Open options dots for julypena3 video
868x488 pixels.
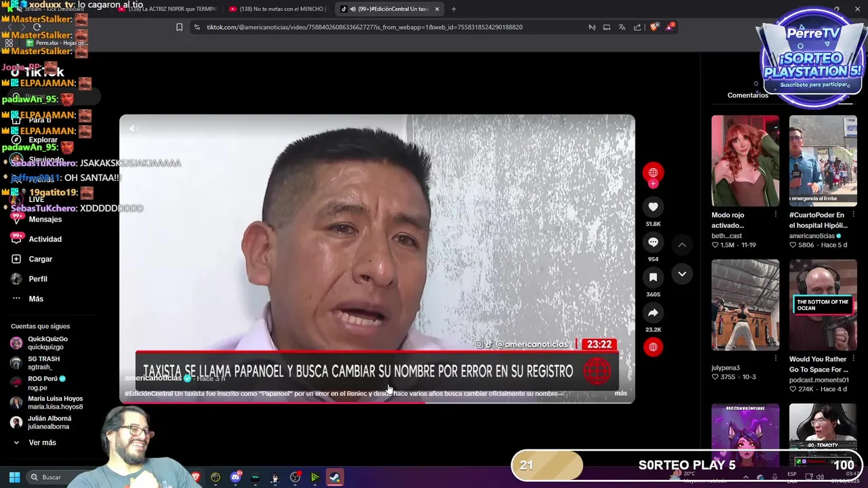coord(776,359)
